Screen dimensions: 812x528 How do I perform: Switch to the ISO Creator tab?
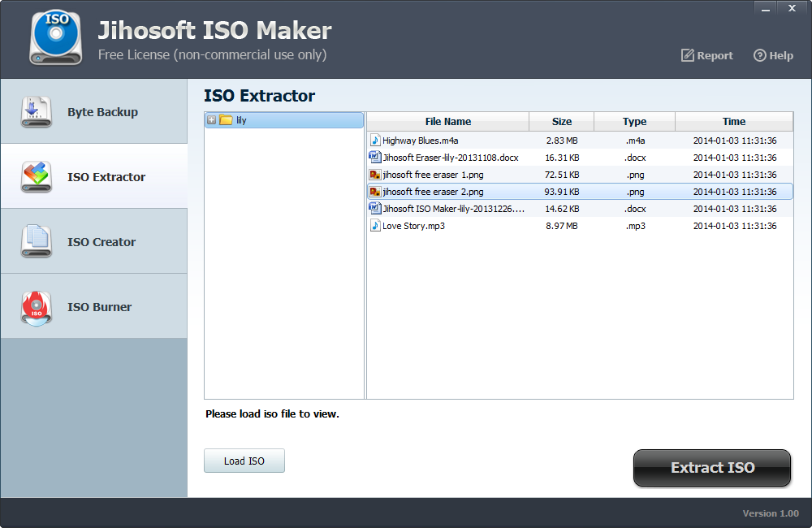pyautogui.click(x=93, y=241)
